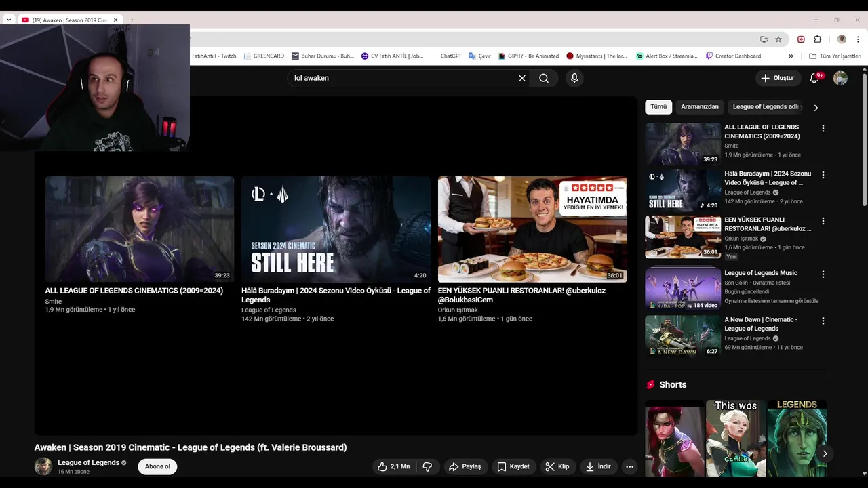Show more bookmarks with the chevron
This screenshot has width=868, height=488.
pos(791,56)
